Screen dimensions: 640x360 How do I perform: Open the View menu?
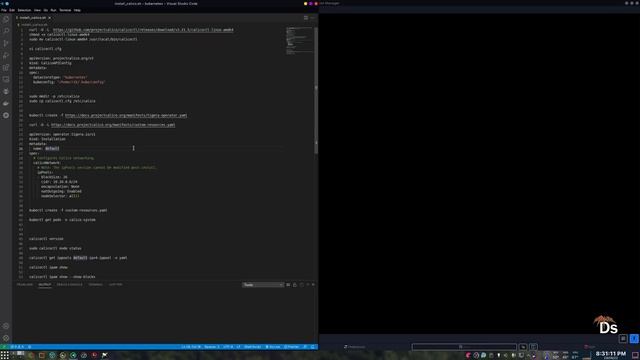(37, 10)
